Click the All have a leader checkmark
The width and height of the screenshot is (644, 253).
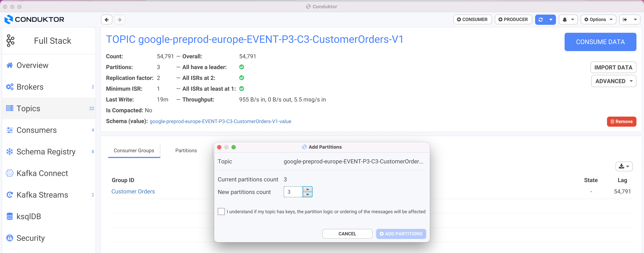point(241,67)
